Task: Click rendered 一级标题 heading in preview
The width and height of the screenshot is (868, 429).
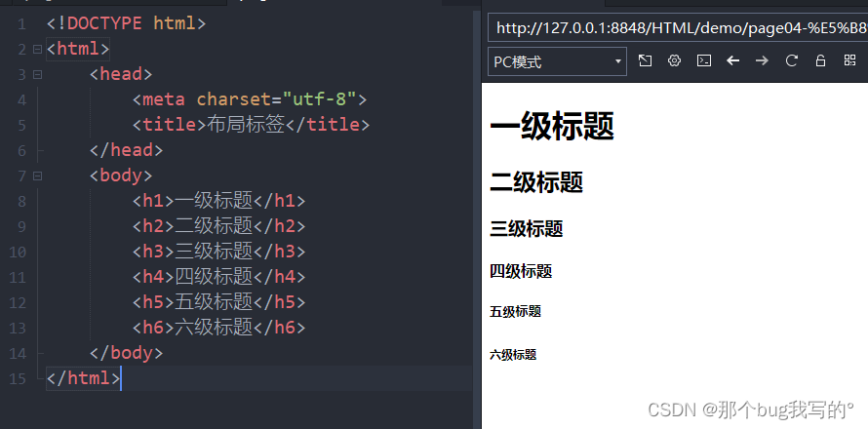Action: pyautogui.click(x=552, y=126)
